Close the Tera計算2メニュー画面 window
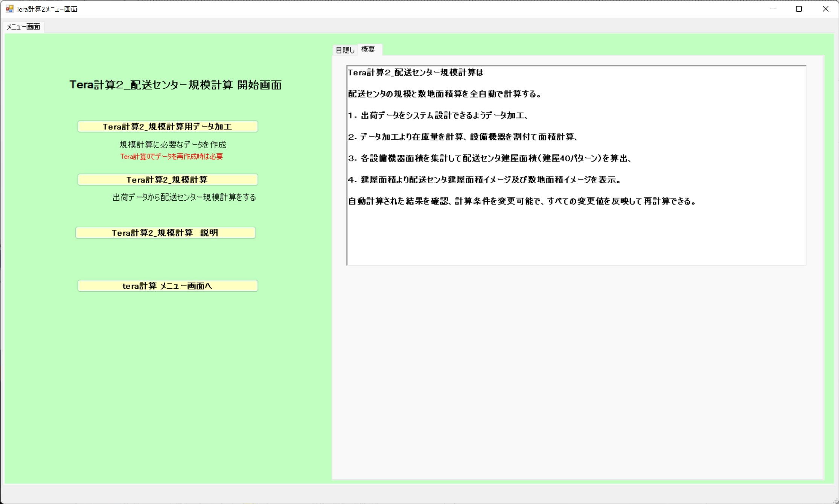The width and height of the screenshot is (839, 504). click(825, 9)
